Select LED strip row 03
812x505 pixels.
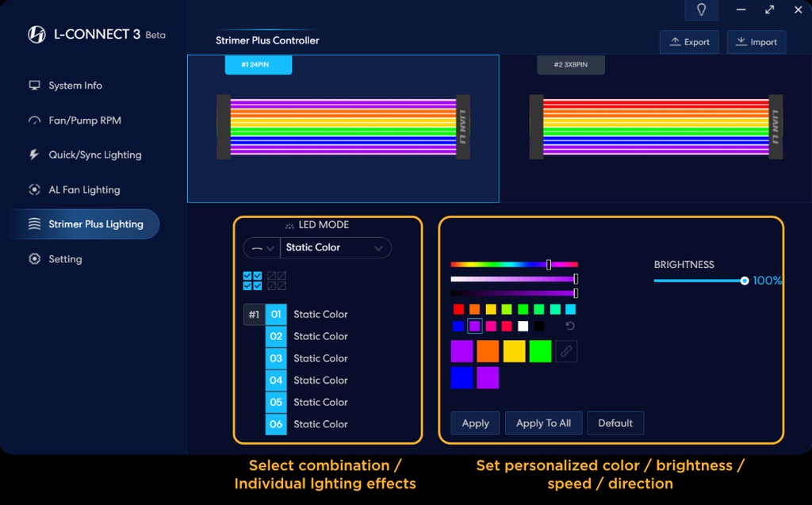coord(276,358)
